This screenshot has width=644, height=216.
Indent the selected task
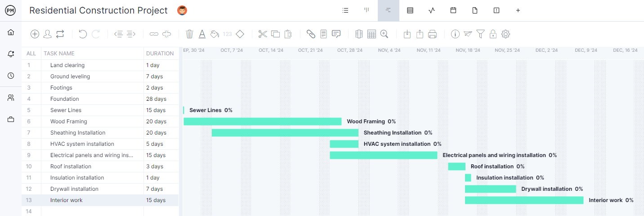(x=131, y=34)
